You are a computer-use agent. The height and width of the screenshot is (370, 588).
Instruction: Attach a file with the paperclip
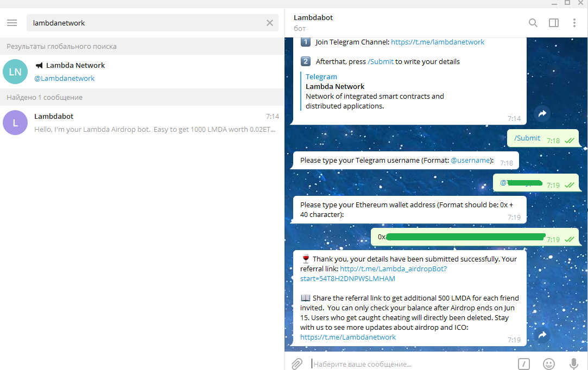coord(297,363)
